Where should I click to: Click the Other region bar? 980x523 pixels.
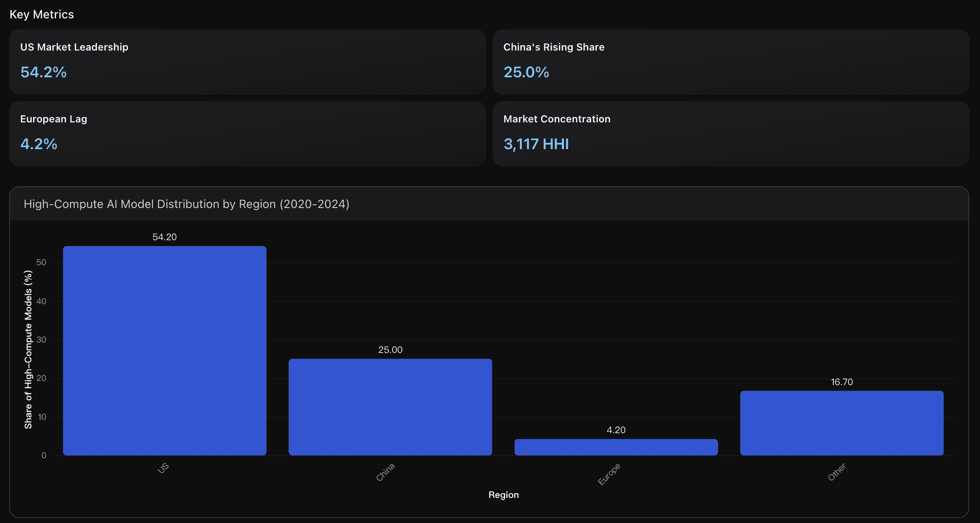[x=841, y=423]
